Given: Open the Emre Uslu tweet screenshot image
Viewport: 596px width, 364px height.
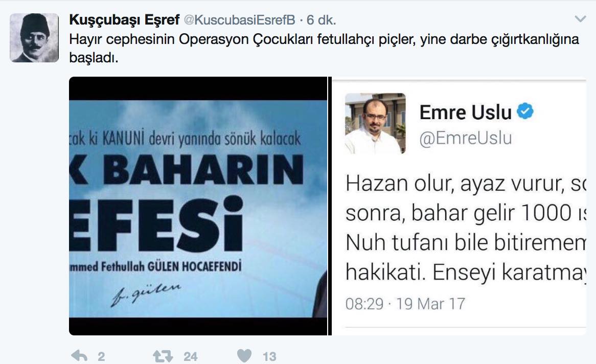Looking at the screenshot, I should coord(459,206).
